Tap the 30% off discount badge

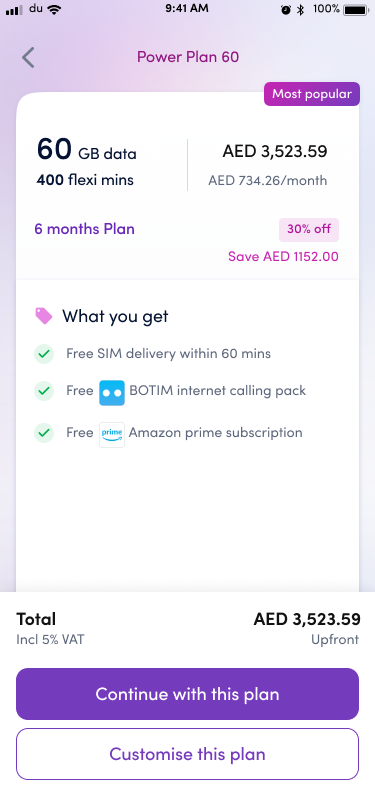309,230
